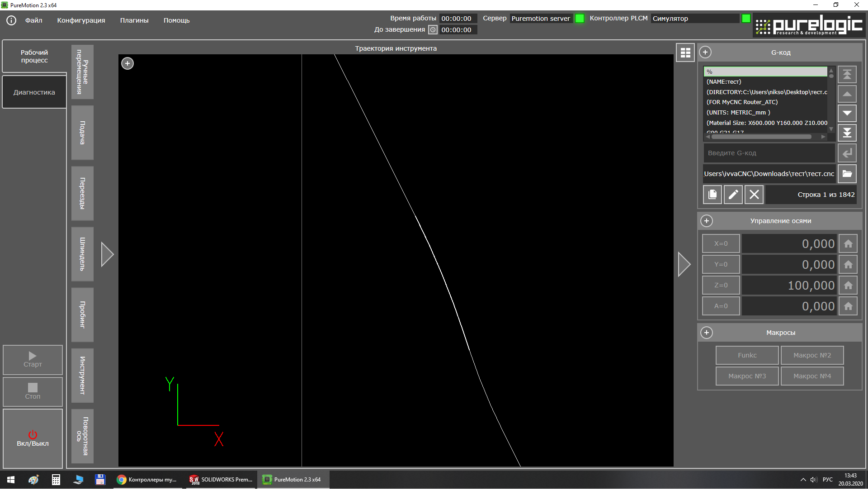Expand the Управление осями panel
The height and width of the screenshot is (491, 868).
coord(706,221)
